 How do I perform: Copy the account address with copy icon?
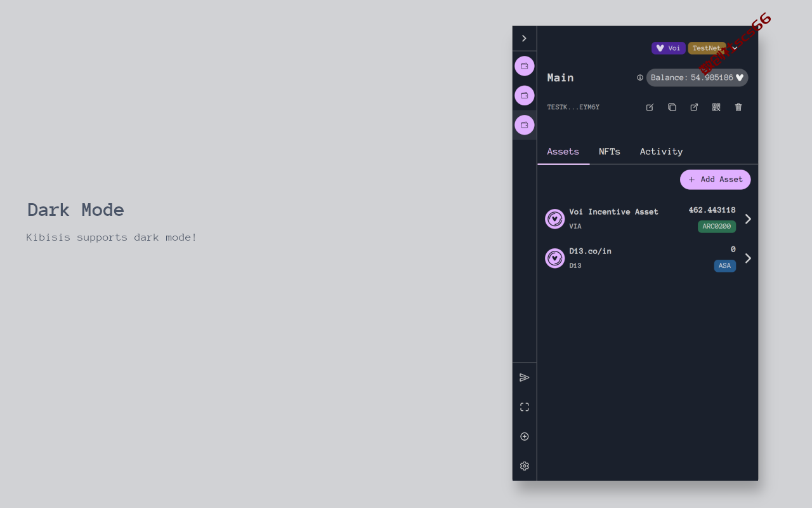pos(672,107)
